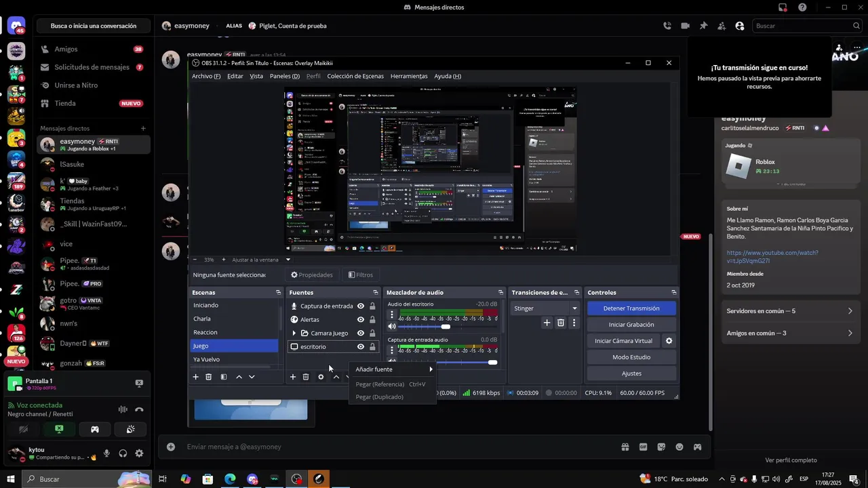Click Detener Transmisión button

631,308
